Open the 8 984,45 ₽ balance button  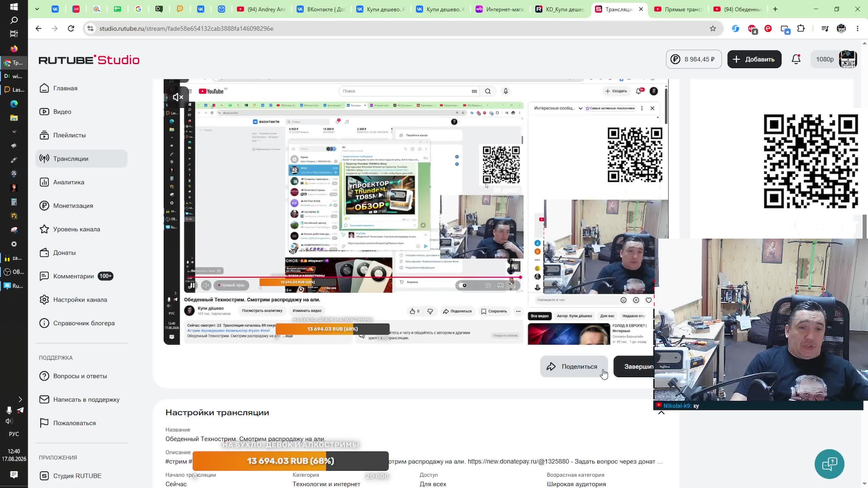coord(693,59)
